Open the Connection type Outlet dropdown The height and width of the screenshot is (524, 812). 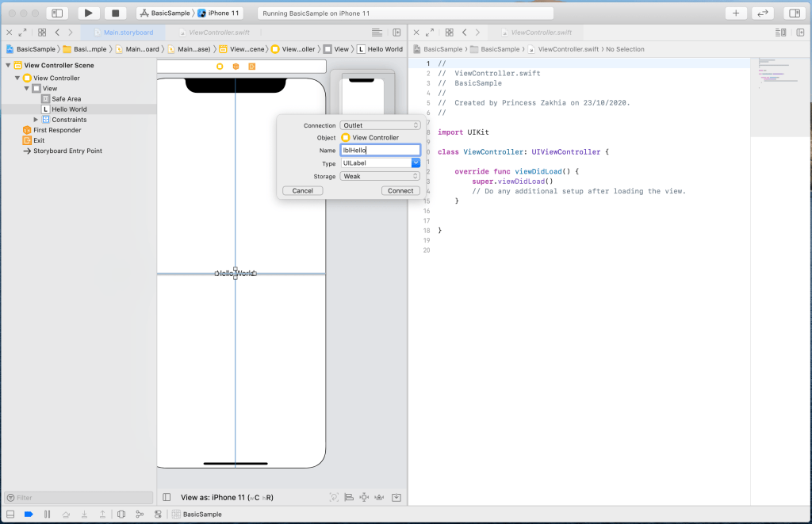click(x=380, y=125)
